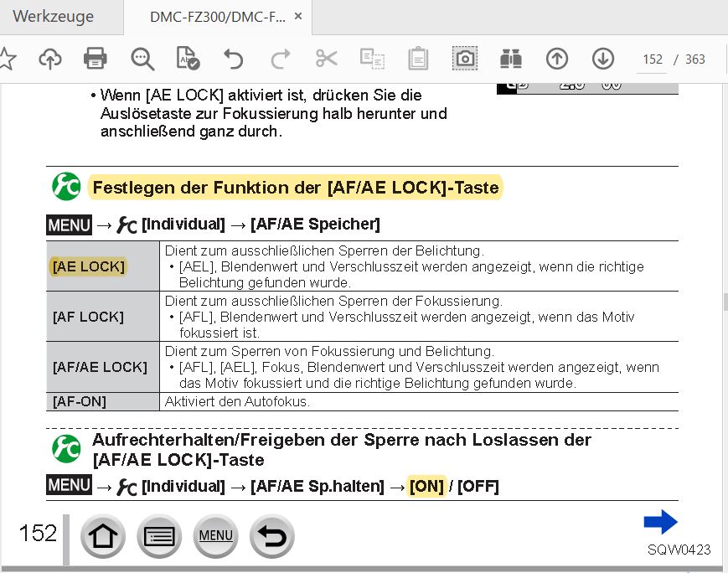Toggle the star bookmark icon
This screenshot has height=573, width=728.
tap(10, 59)
